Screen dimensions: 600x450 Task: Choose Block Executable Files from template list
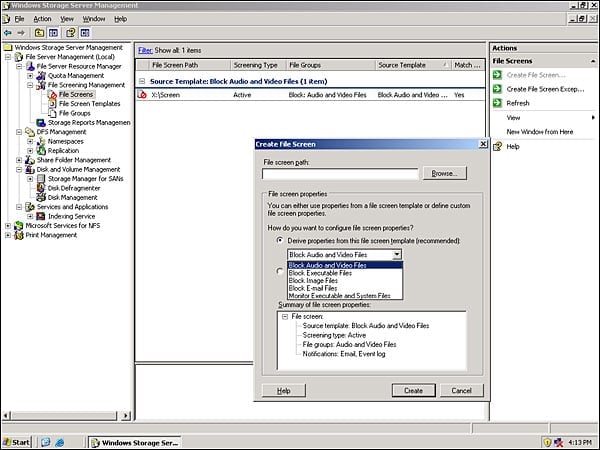345,273
